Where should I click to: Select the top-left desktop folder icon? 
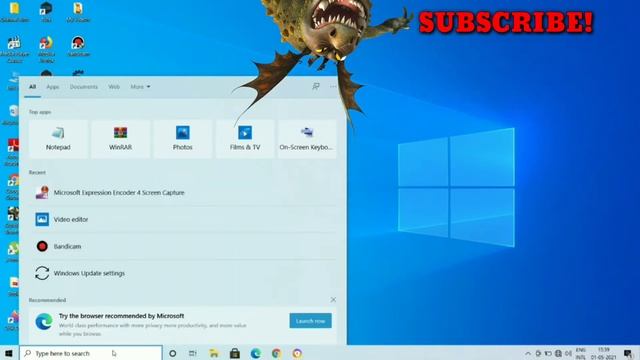15,12
